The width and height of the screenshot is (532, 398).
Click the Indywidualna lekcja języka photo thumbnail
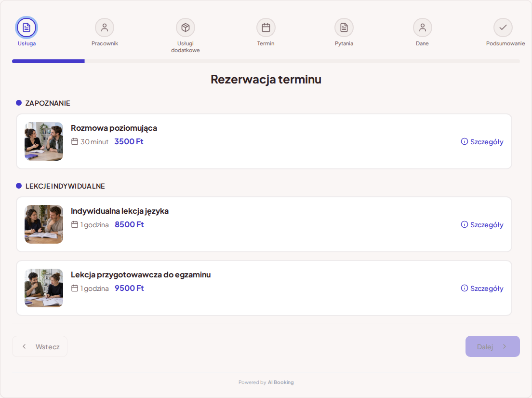point(44,224)
